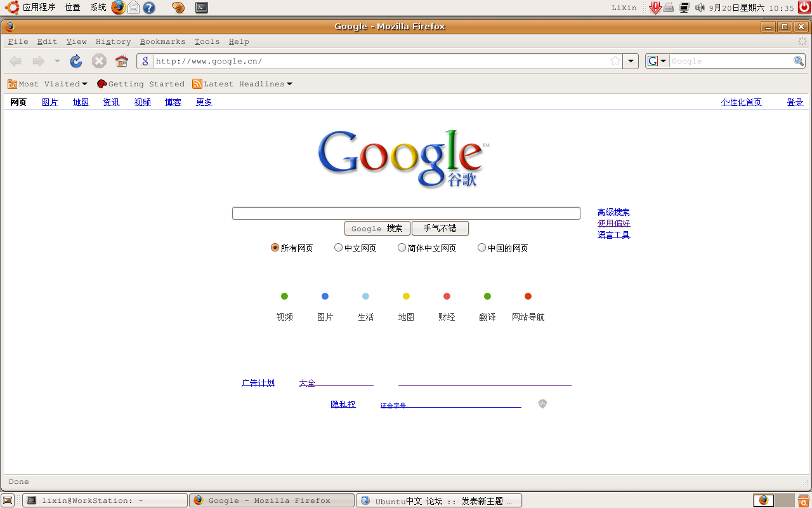This screenshot has width=812, height=508.
Task: Click the small shield icon near the page footer
Action: (542, 403)
